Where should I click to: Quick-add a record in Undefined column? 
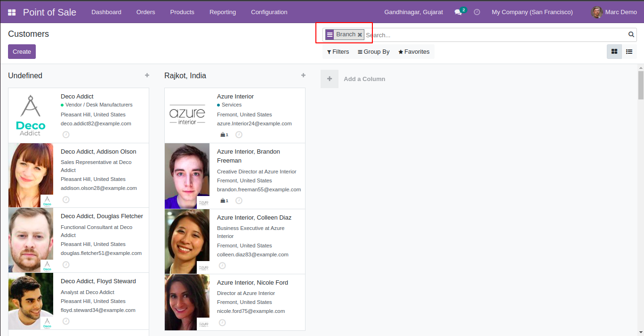(x=147, y=75)
